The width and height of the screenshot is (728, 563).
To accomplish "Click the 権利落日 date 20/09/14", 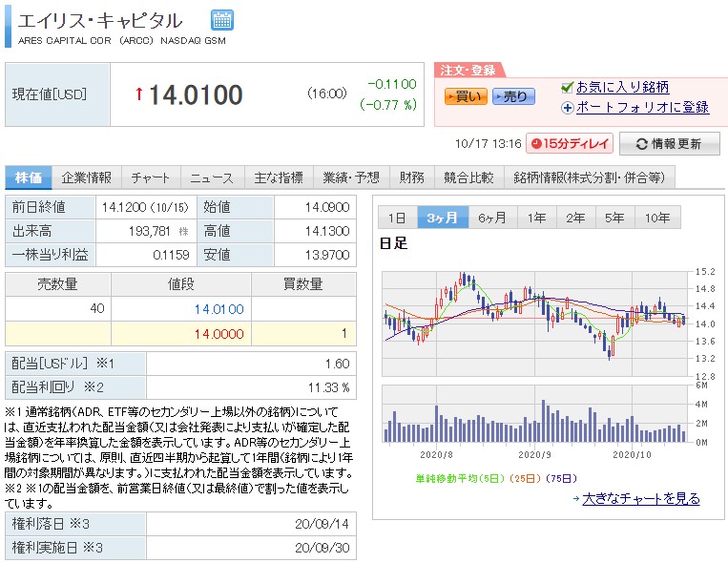I will point(322,524).
